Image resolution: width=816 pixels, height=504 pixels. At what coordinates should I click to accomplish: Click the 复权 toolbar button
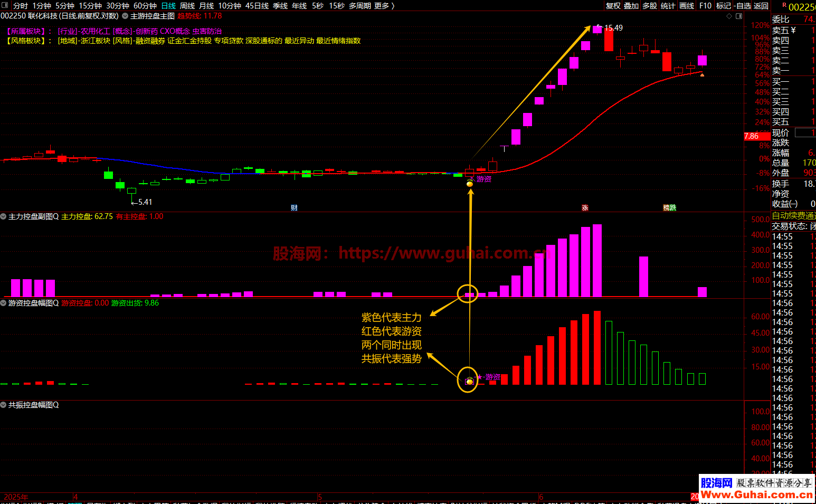coord(613,6)
